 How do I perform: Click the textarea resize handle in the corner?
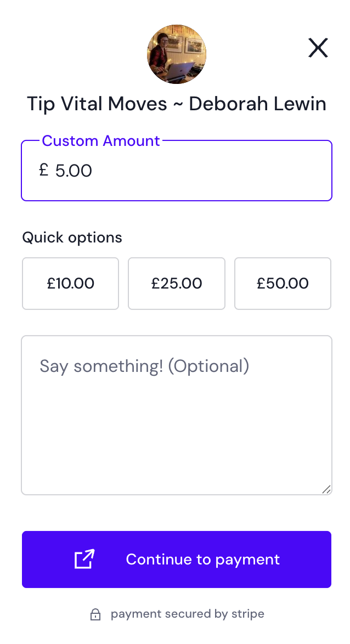point(326,489)
